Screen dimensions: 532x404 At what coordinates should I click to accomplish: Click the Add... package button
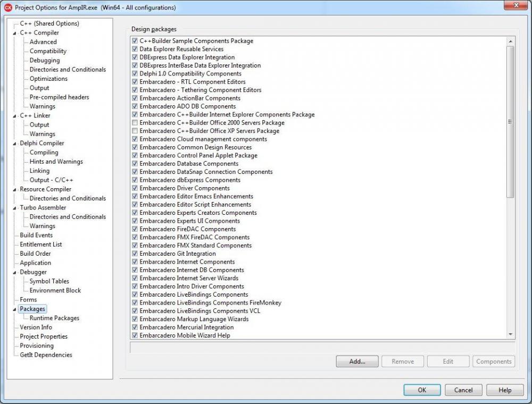pyautogui.click(x=358, y=361)
